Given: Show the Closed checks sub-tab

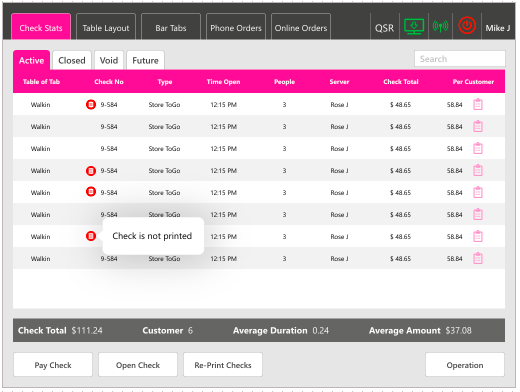Looking at the screenshot, I should pos(72,60).
